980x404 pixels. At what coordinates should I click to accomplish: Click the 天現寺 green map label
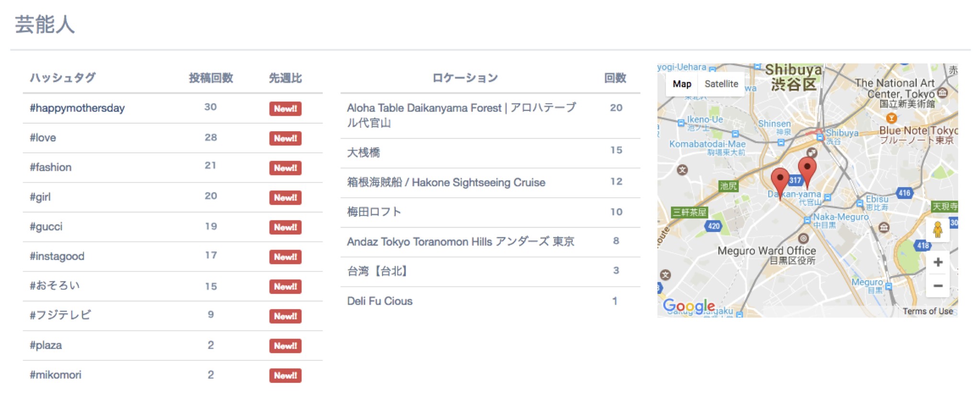coord(945,206)
